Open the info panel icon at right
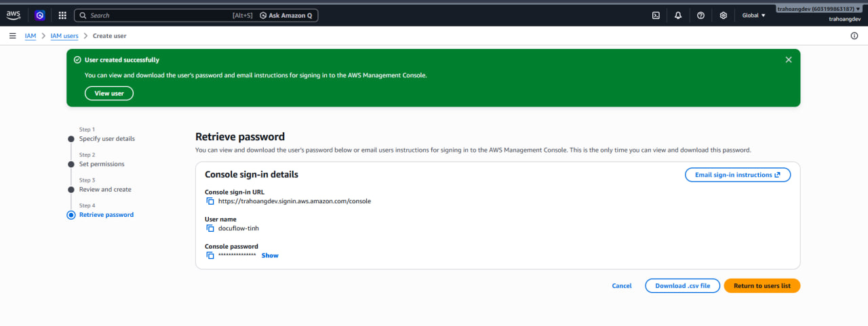Screen dimensions: 868x326 pos(854,36)
